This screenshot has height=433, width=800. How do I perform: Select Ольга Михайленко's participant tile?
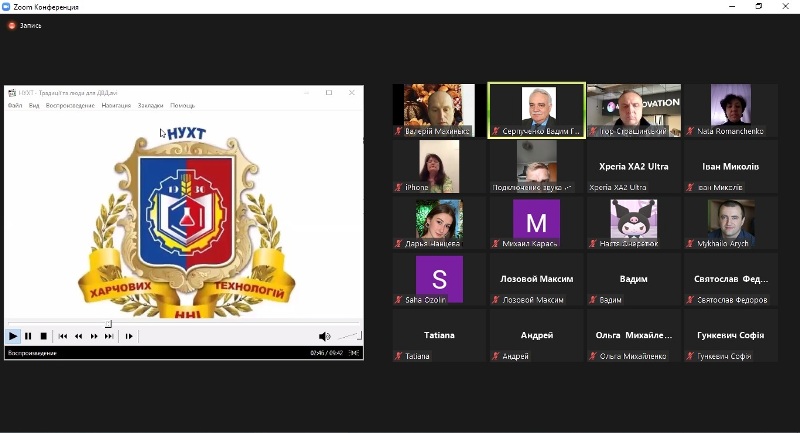coord(634,336)
